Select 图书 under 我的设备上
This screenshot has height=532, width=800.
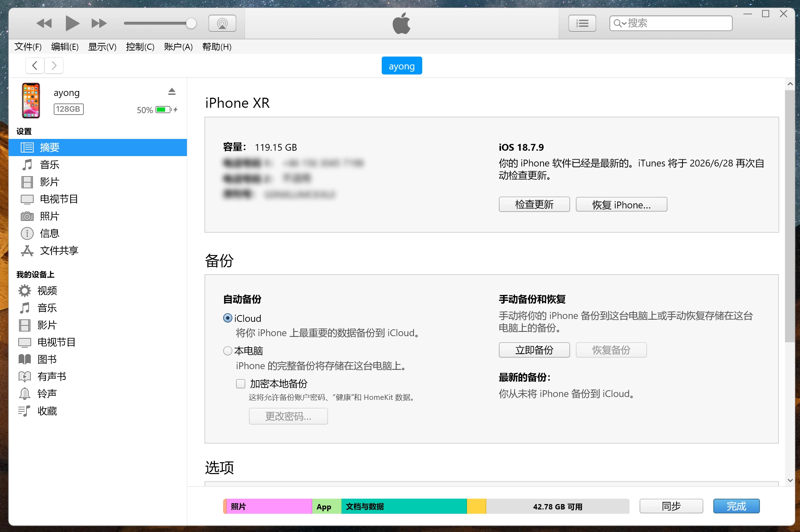coord(98,359)
